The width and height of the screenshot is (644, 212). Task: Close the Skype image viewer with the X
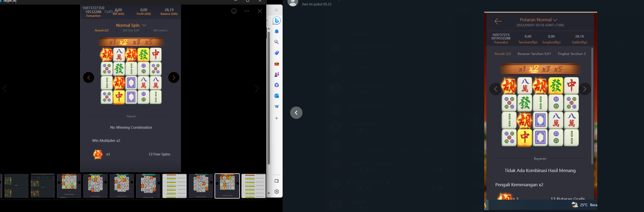click(x=260, y=11)
